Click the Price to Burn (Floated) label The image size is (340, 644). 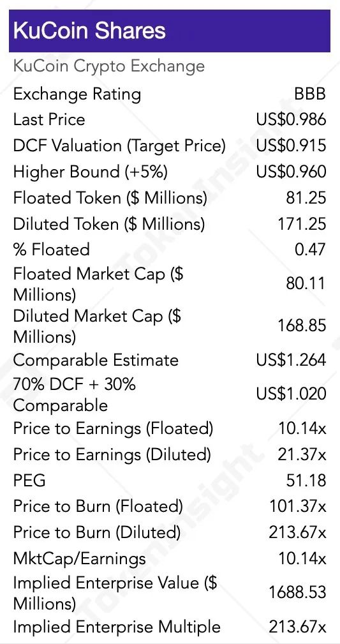pos(98,506)
